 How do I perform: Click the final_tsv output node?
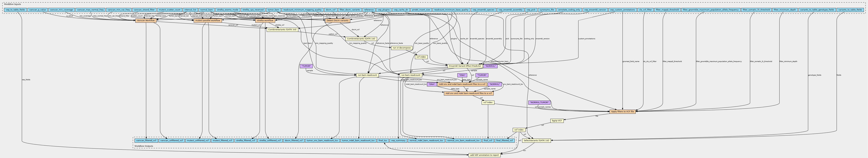pyautogui.click(x=382, y=141)
